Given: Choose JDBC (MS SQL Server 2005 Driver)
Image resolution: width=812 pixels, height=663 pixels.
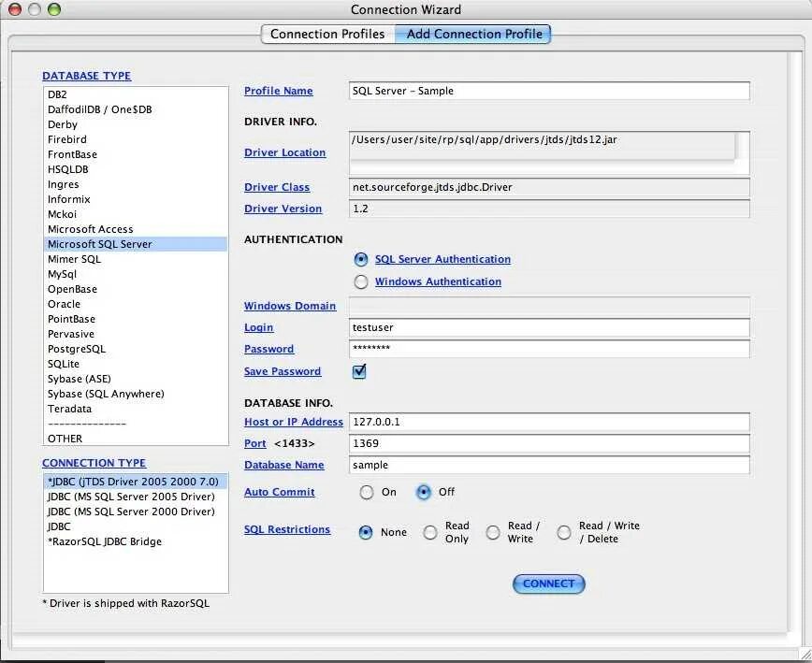Looking at the screenshot, I should pos(136,497).
